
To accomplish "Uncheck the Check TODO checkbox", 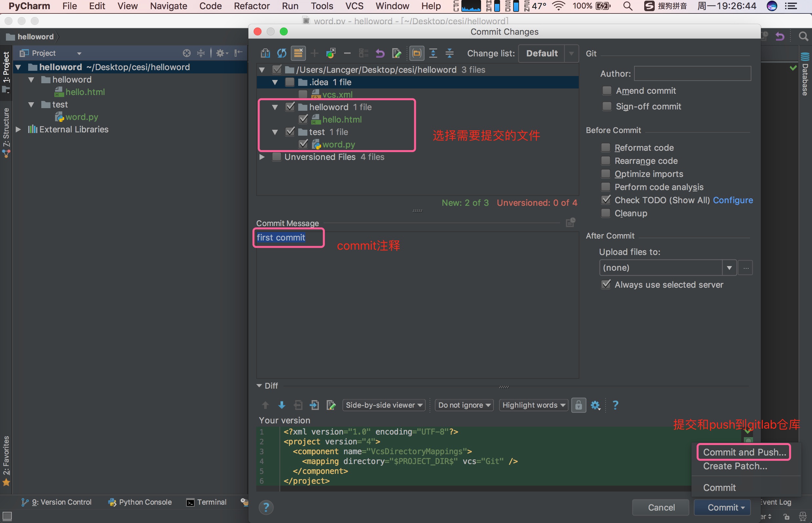I will pyautogui.click(x=606, y=200).
